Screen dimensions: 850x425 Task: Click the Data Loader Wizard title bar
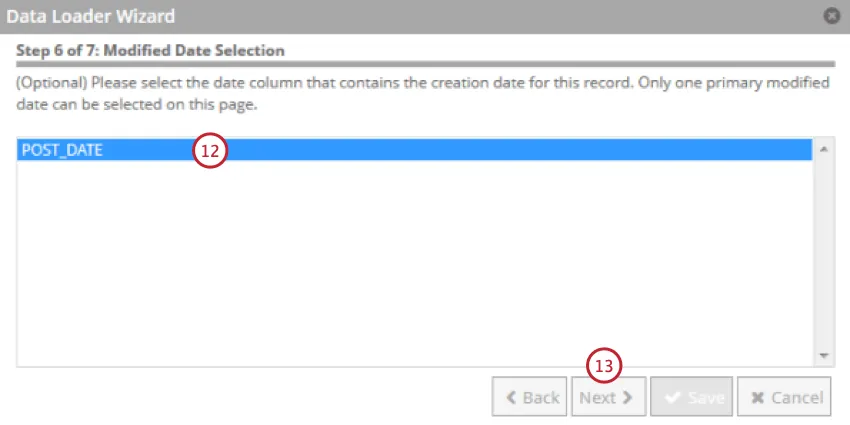coord(400,16)
